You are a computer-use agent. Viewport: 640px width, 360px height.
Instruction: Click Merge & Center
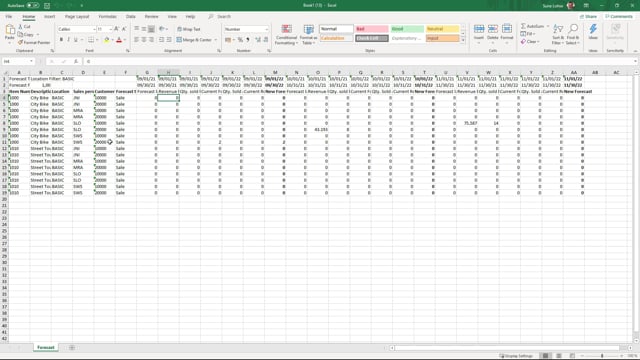[x=196, y=40]
